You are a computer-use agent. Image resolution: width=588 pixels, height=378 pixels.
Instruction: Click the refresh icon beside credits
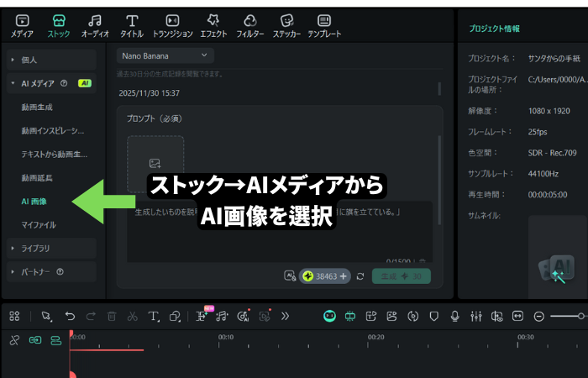tap(360, 276)
